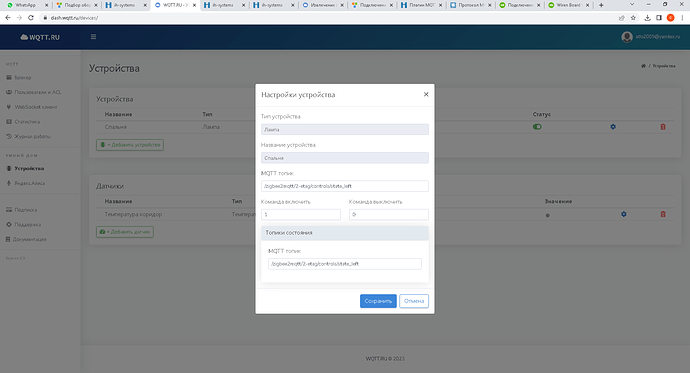Click the hamburger menu icon in header
Image resolution: width=690 pixels, height=373 pixels.
coord(93,37)
